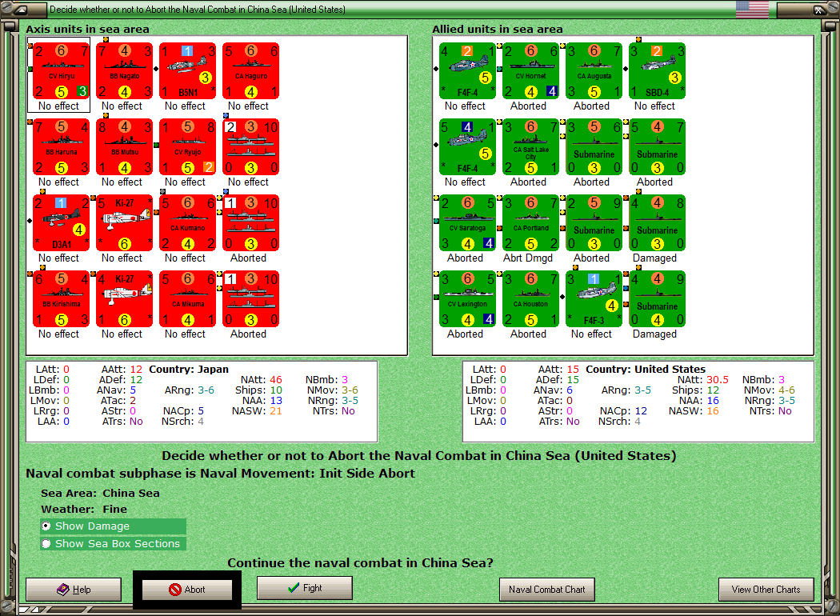
Task: Select the BB Kirishima battleship counter
Action: [62, 299]
